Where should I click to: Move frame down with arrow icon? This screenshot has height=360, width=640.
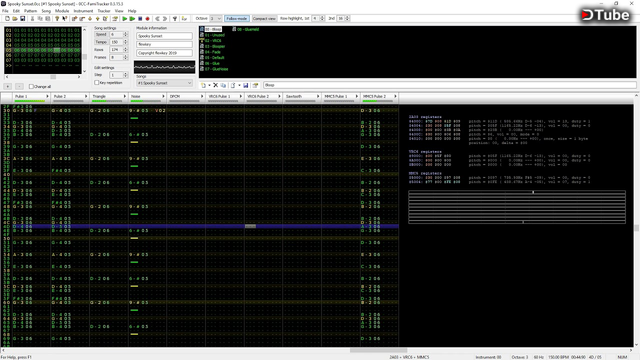tap(90, 19)
